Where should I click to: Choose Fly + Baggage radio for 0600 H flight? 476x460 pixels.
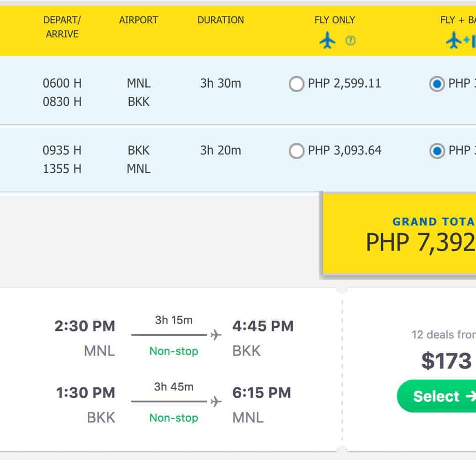[x=437, y=84]
